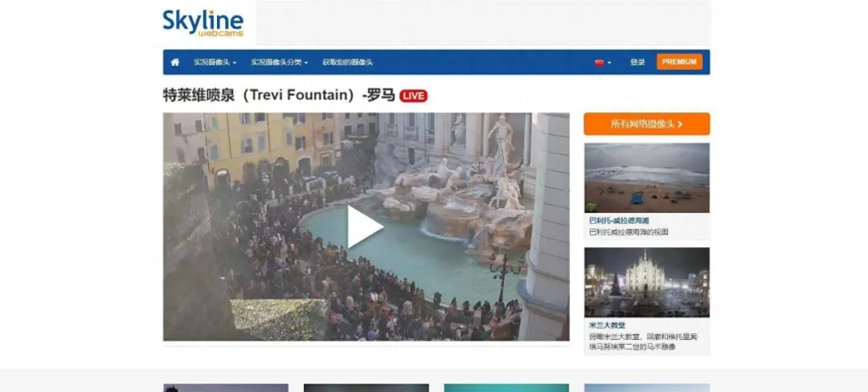Click the 巴利托威拉德海滩的视图 description text
The width and height of the screenshot is (868, 392).
click(x=628, y=232)
